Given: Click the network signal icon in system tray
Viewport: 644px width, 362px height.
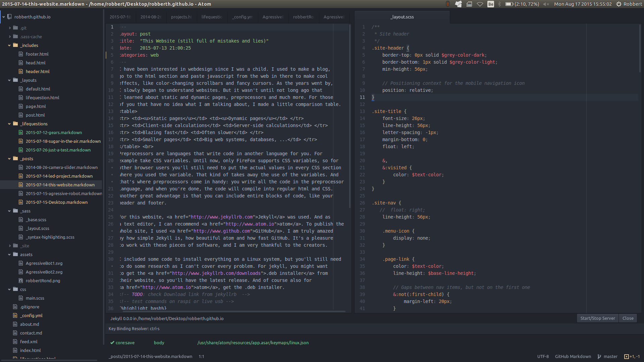Looking at the screenshot, I should click(x=480, y=4).
